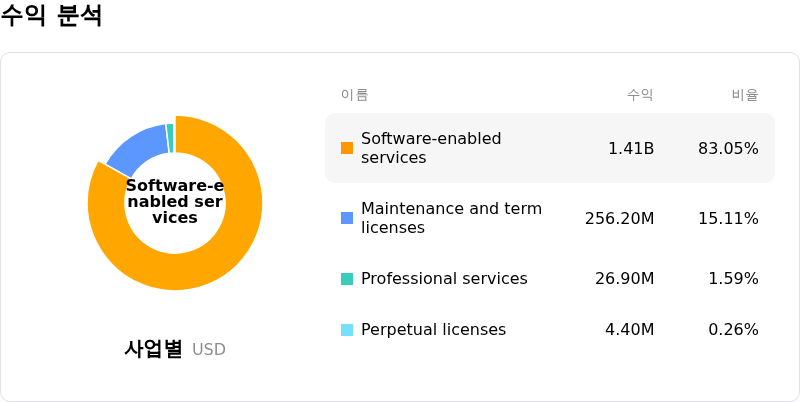This screenshot has width=800, height=402.
Task: Click the 256.20M revenue value
Action: click(x=619, y=218)
